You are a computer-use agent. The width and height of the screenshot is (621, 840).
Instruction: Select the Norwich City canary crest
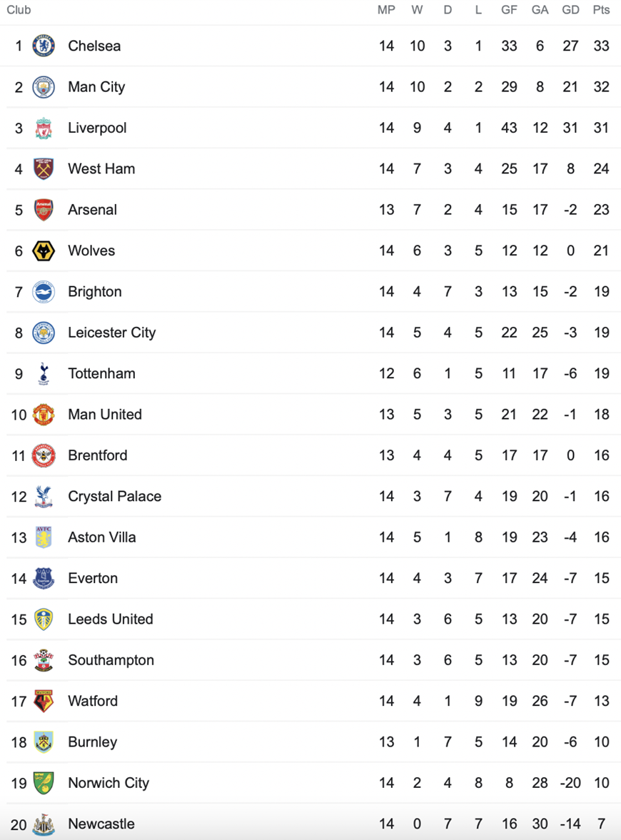point(44,783)
